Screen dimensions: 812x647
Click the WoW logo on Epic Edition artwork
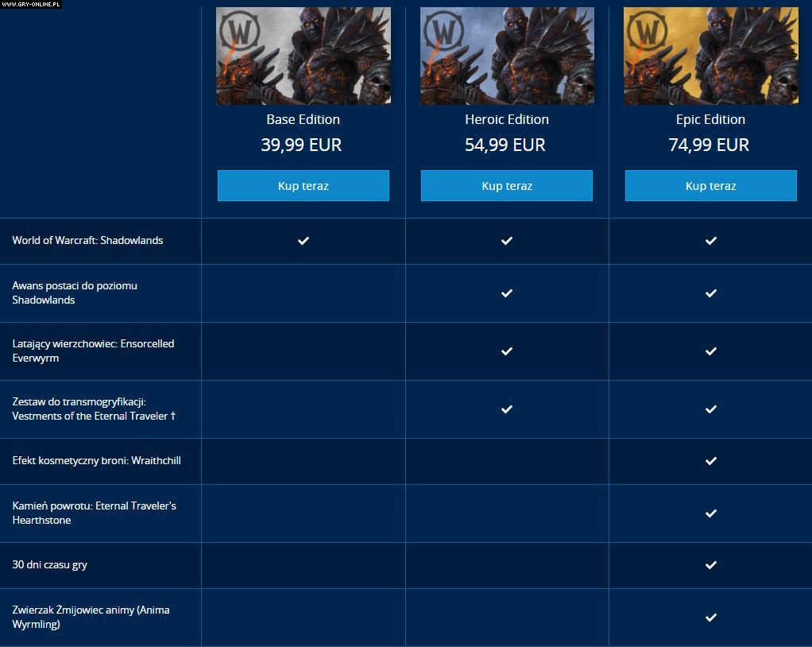pyautogui.click(x=647, y=33)
